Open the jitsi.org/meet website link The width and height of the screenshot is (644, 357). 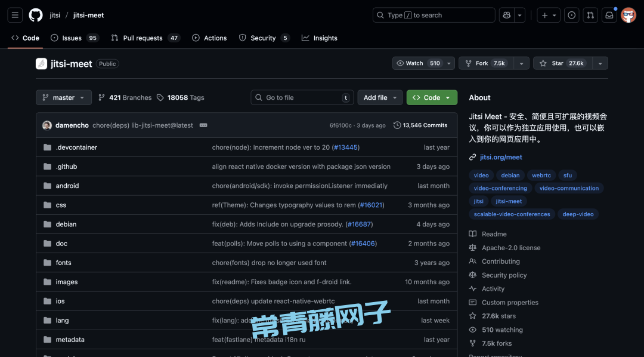[x=501, y=157]
